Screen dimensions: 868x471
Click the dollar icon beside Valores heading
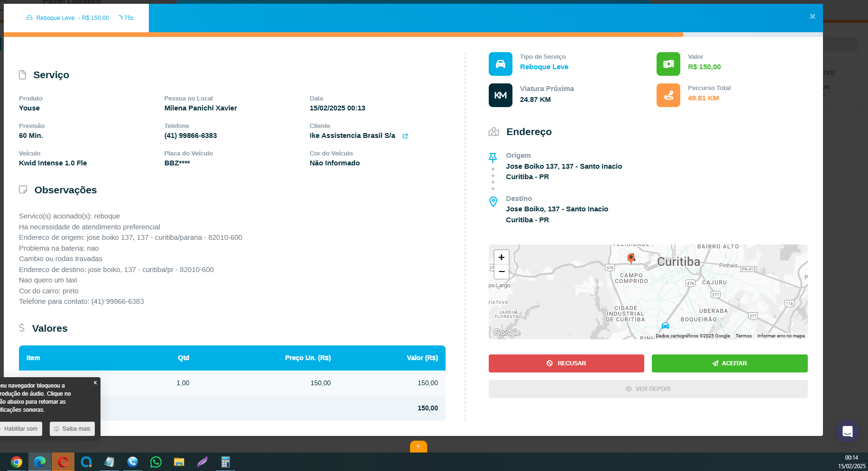point(22,328)
